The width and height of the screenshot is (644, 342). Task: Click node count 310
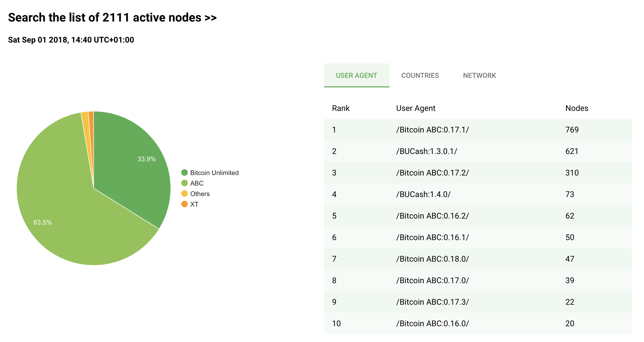[x=572, y=173]
